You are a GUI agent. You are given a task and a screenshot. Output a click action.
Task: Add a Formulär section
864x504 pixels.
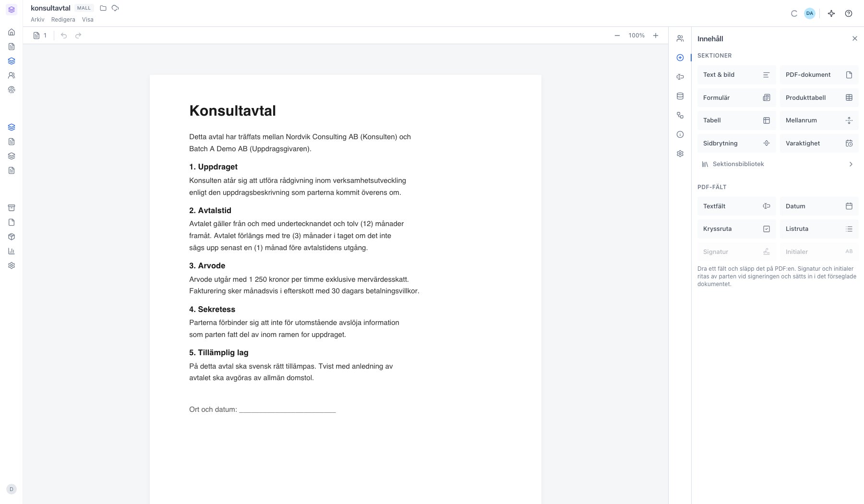[736, 97]
